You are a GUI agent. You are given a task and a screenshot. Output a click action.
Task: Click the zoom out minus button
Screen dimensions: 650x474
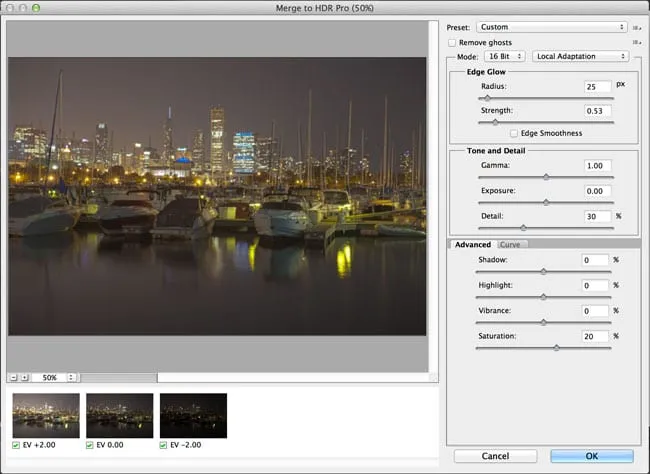(13, 378)
